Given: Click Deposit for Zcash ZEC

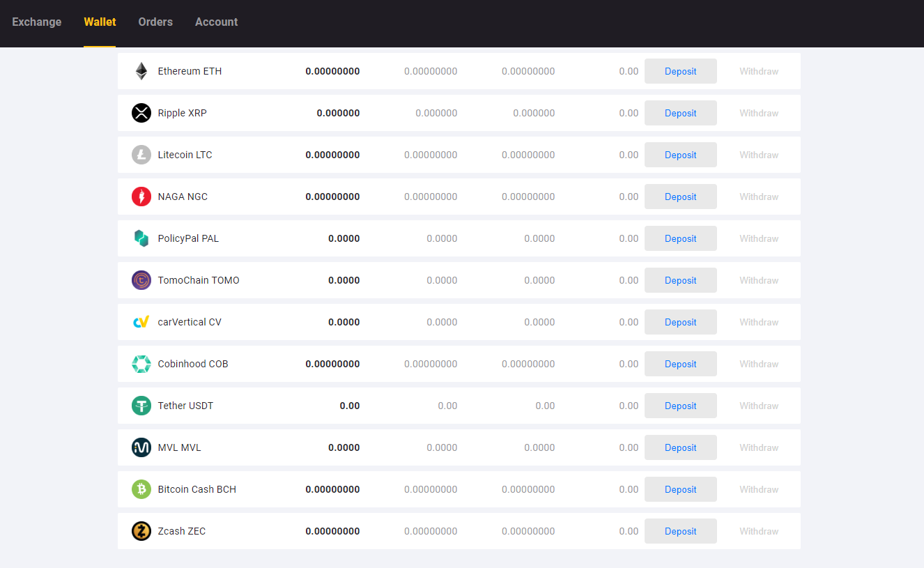Looking at the screenshot, I should (680, 530).
